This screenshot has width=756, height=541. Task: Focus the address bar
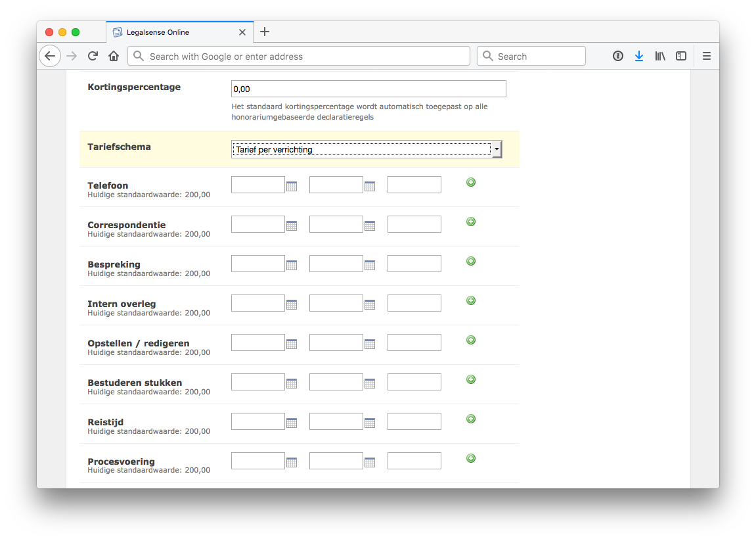pyautogui.click(x=299, y=56)
